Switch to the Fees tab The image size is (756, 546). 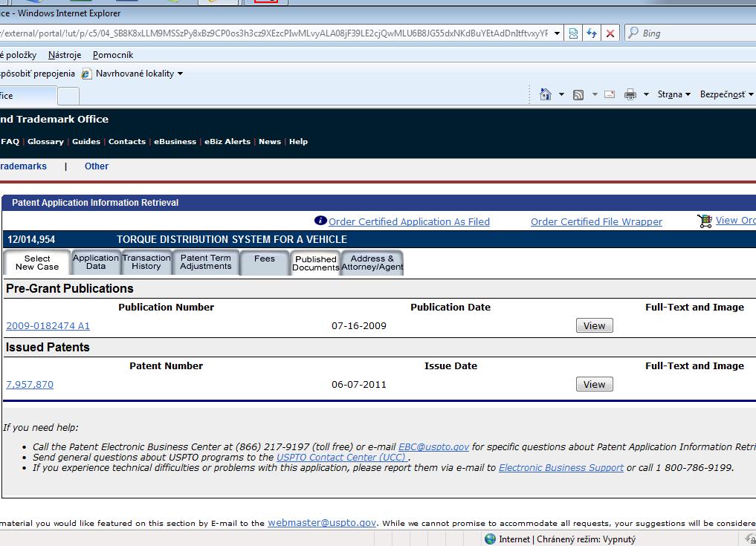264,262
